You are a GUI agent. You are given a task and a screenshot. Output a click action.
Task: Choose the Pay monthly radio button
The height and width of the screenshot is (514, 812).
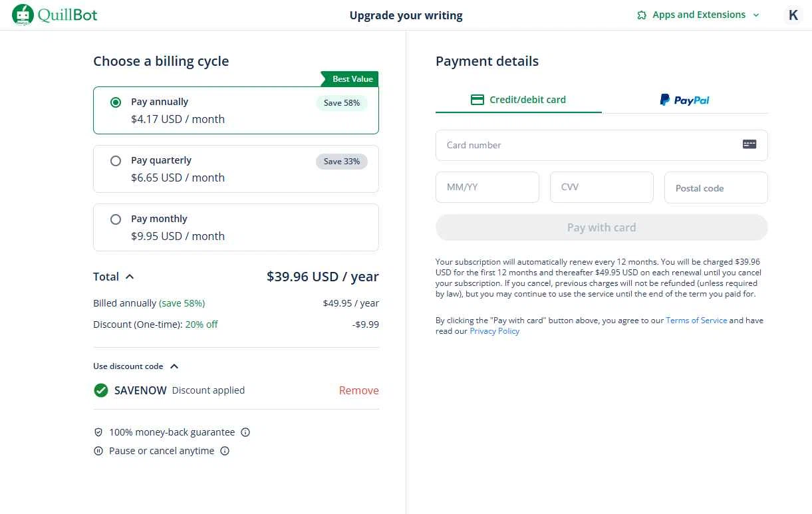116,219
